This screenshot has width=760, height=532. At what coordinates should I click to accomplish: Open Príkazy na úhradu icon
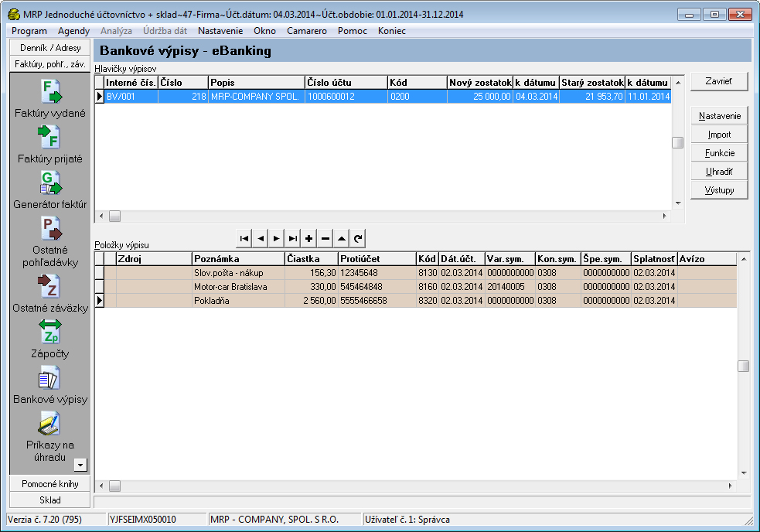(50, 424)
